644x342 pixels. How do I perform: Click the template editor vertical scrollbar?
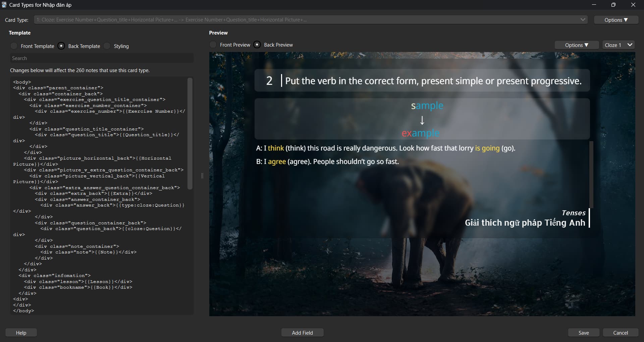tap(190, 134)
